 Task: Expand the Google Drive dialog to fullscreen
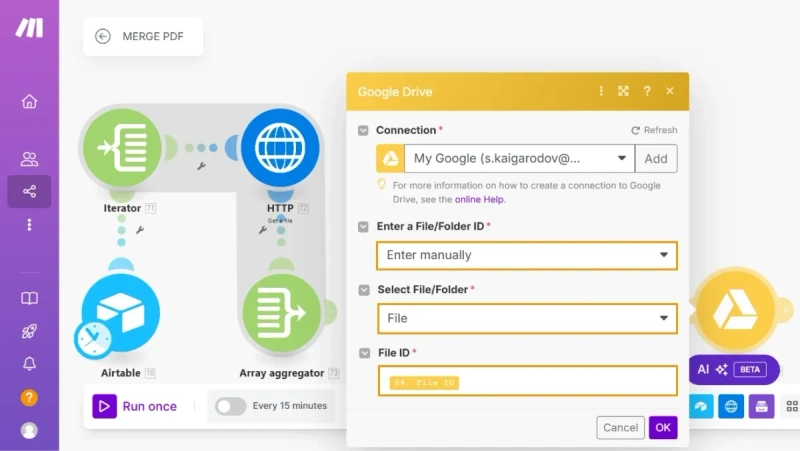click(x=623, y=91)
